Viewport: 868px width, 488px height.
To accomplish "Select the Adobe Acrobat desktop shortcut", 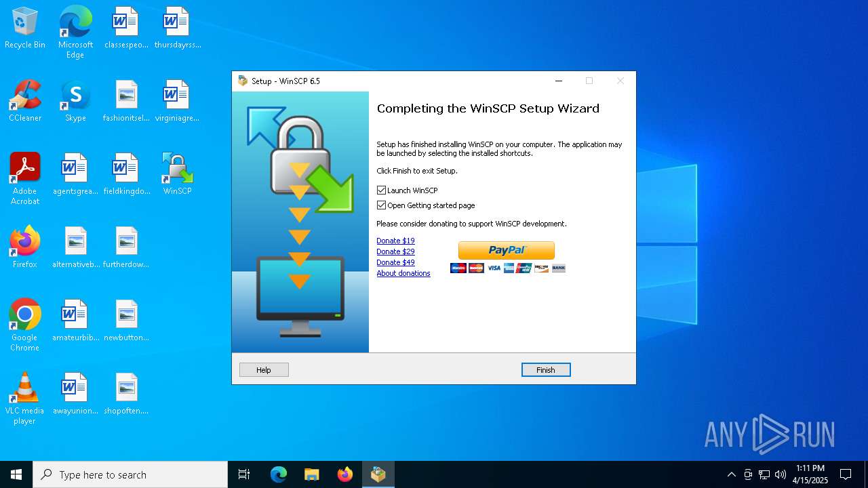I will pyautogui.click(x=25, y=179).
